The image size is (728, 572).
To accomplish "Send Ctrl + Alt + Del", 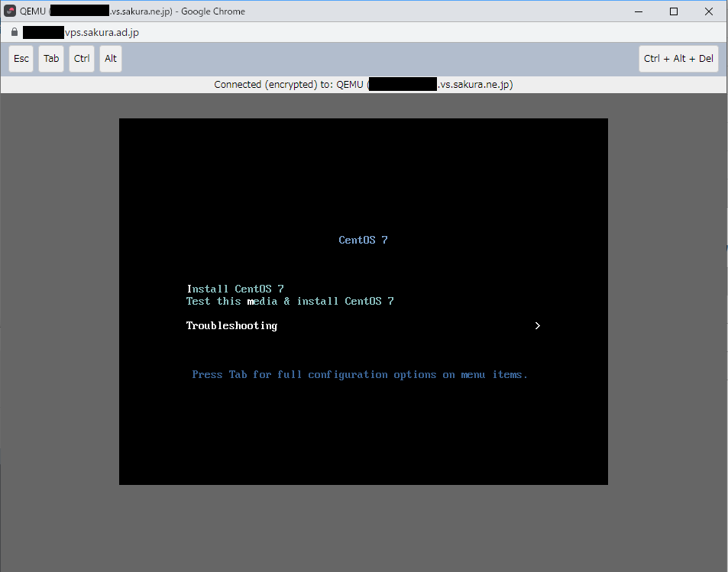I will pos(678,59).
